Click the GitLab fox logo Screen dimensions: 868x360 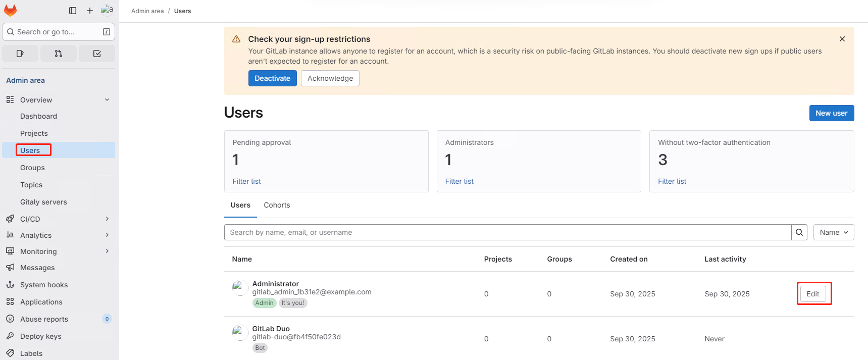click(10, 11)
